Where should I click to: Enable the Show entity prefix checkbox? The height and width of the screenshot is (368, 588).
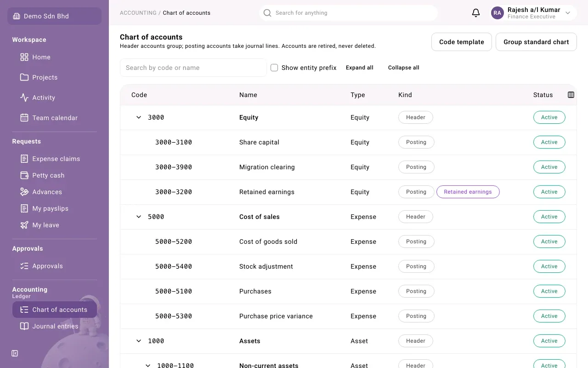[x=274, y=68]
